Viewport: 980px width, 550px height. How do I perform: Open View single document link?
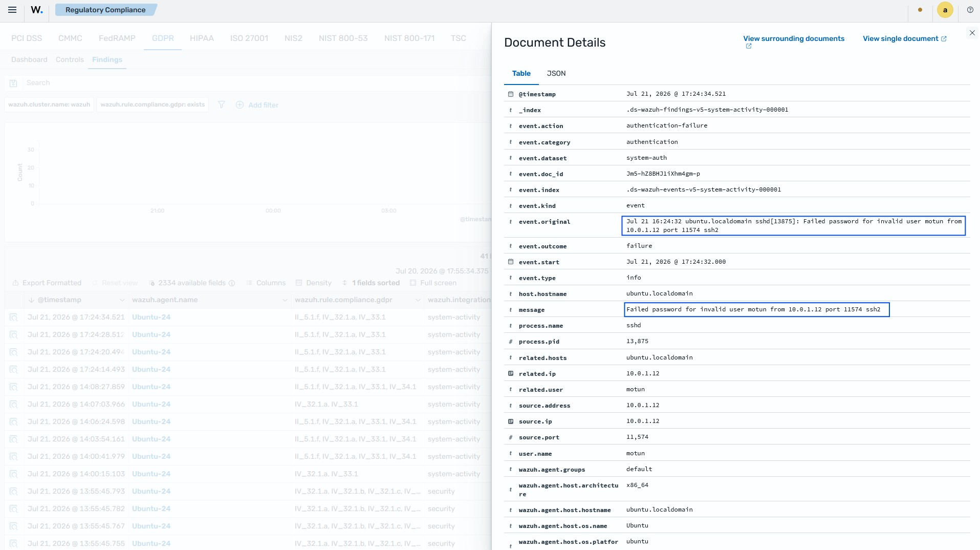pos(905,38)
